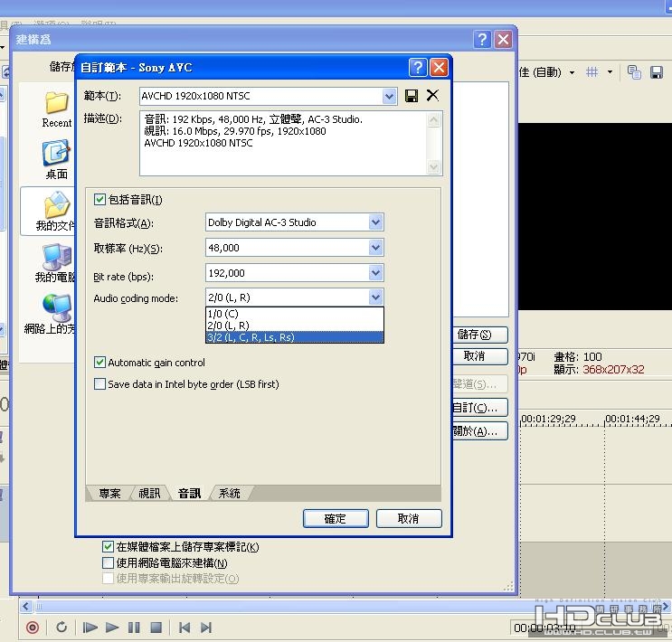
Task: Click the play button
Action: (x=112, y=628)
